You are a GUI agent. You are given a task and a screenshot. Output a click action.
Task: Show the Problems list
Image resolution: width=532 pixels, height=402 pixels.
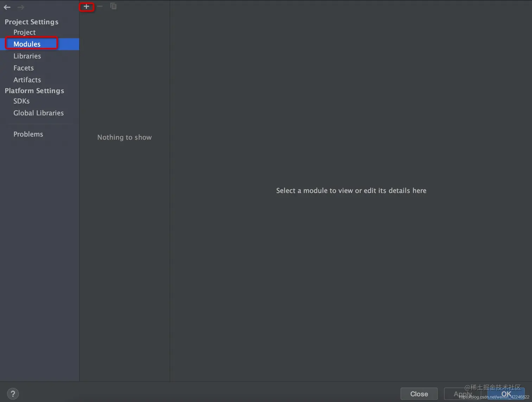(28, 134)
